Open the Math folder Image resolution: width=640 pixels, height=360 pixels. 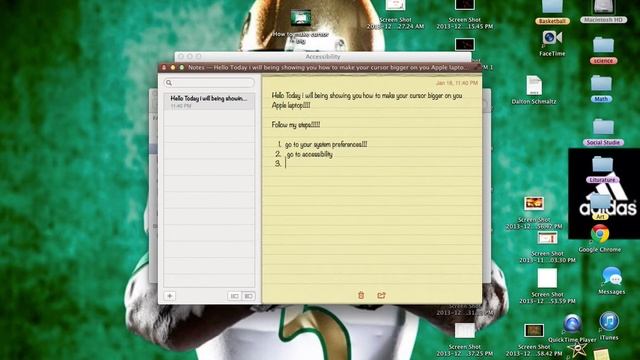601,88
